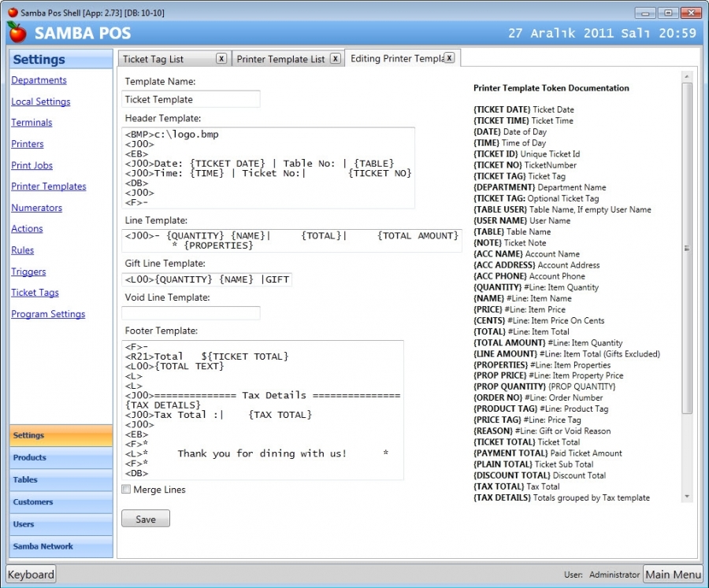Click the Administrator user label

(x=614, y=575)
